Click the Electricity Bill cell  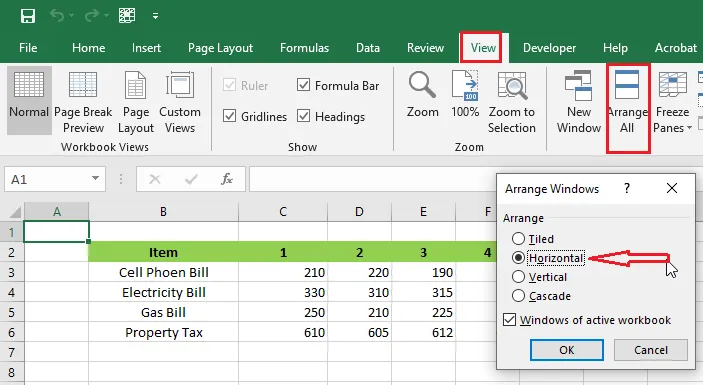[163, 292]
